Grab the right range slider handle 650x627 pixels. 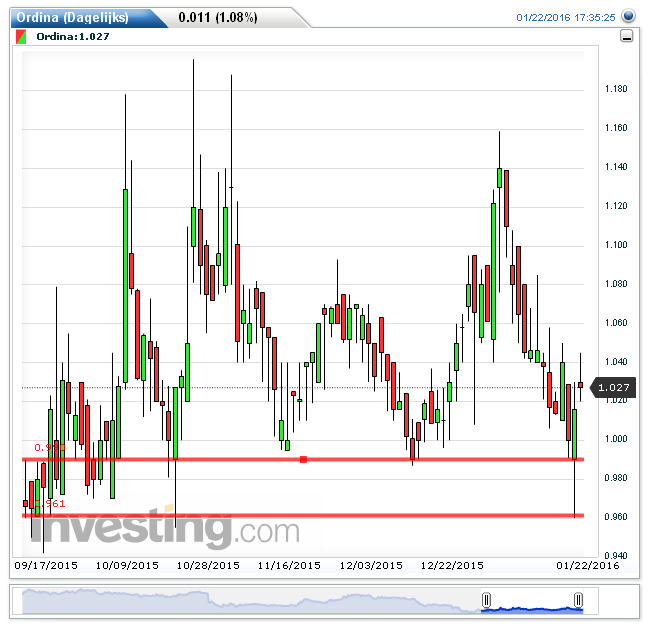pyautogui.click(x=578, y=600)
